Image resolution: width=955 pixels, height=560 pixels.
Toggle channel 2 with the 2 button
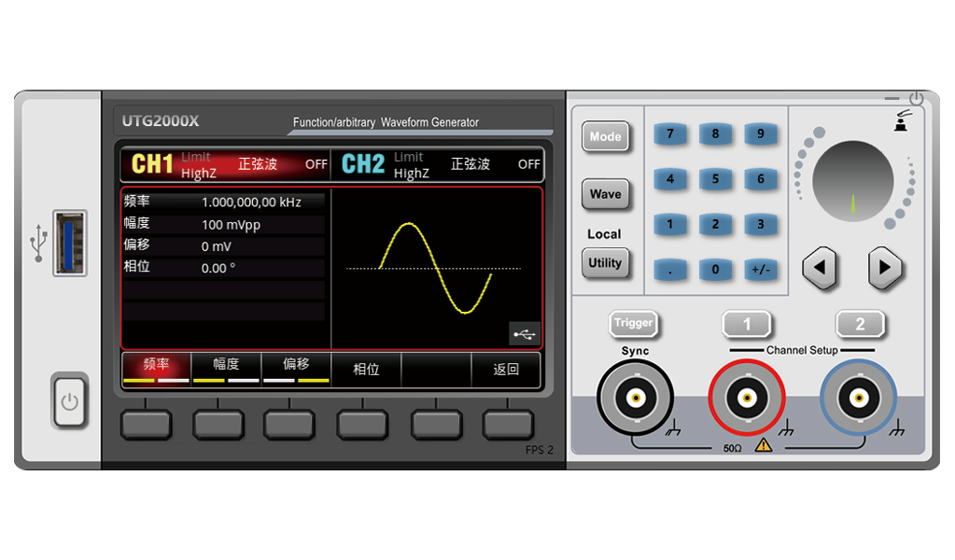click(x=860, y=325)
